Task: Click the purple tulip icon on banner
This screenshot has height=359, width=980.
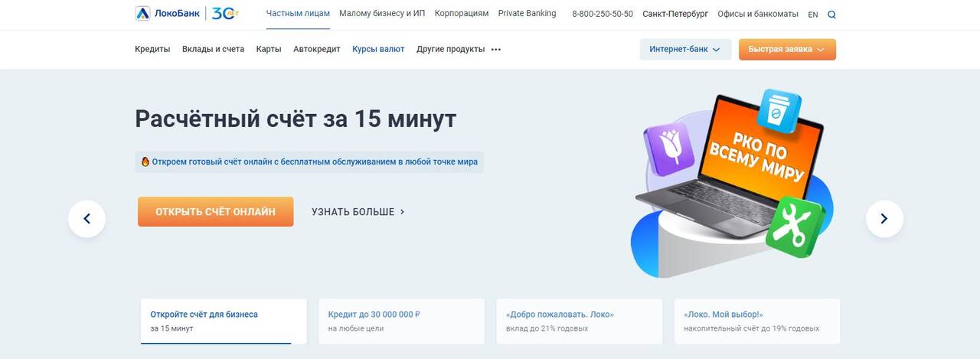Action: click(x=668, y=149)
